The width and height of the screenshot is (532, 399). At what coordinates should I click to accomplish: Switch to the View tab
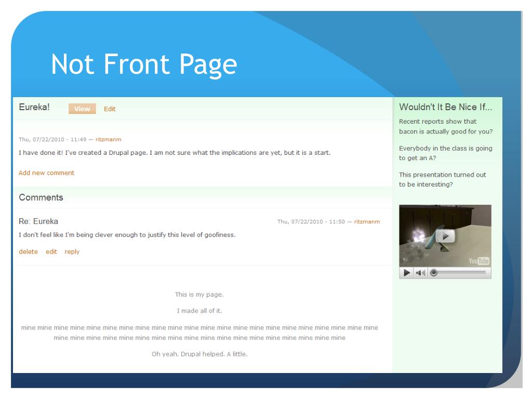tap(82, 109)
